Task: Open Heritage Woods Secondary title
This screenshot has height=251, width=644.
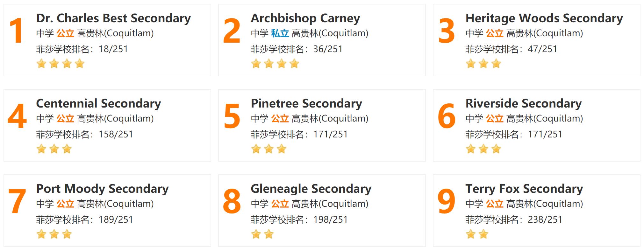Action: click(x=544, y=18)
